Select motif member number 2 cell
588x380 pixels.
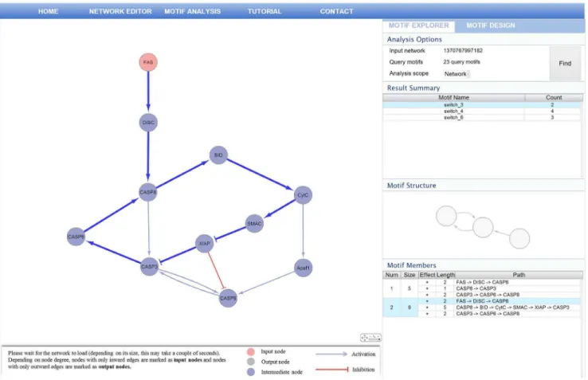coord(391,308)
